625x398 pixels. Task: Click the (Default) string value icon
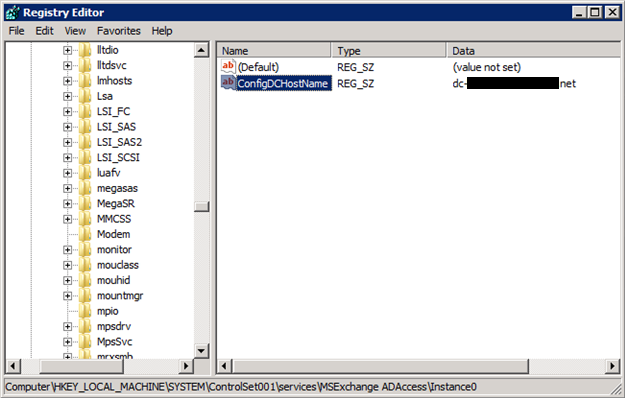coord(228,66)
